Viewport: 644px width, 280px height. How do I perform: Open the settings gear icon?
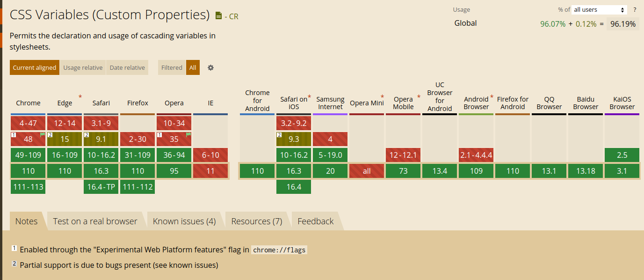210,67
